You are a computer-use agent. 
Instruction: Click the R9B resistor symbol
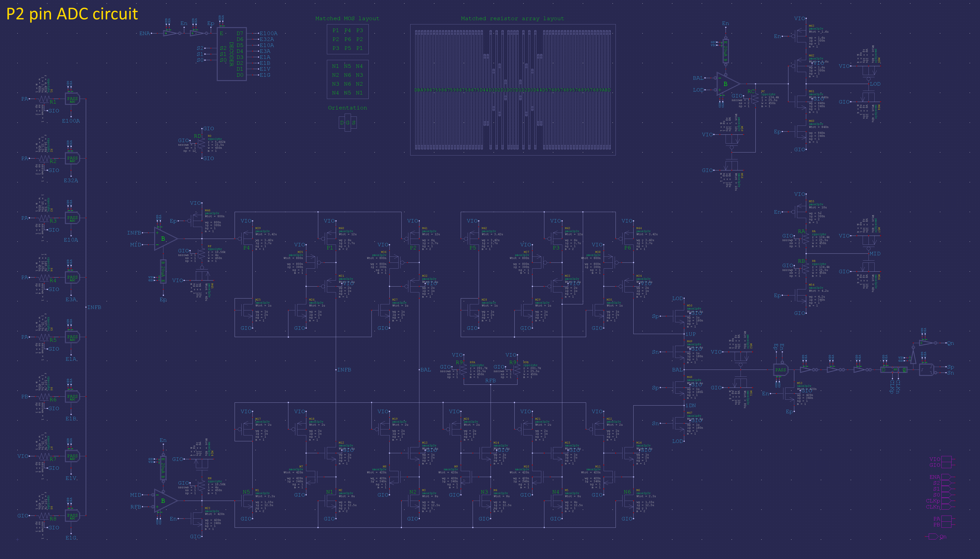[x=517, y=370]
